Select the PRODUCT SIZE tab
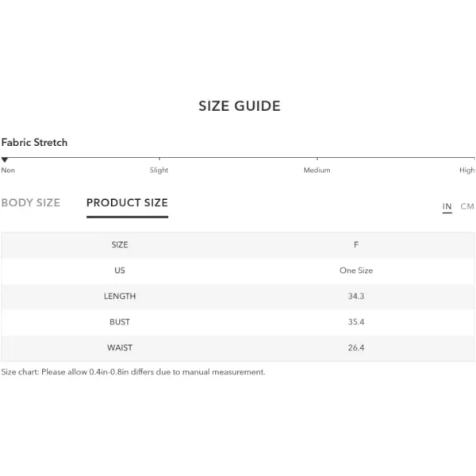 (127, 203)
